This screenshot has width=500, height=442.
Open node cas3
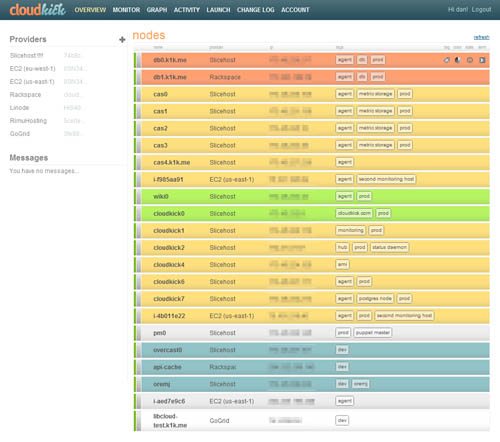160,145
